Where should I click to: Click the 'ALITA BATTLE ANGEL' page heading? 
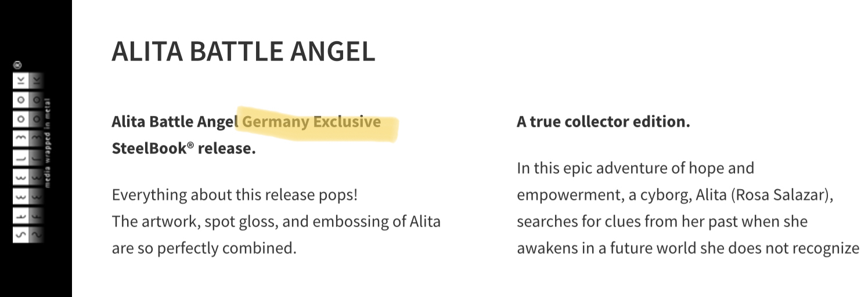point(243,51)
